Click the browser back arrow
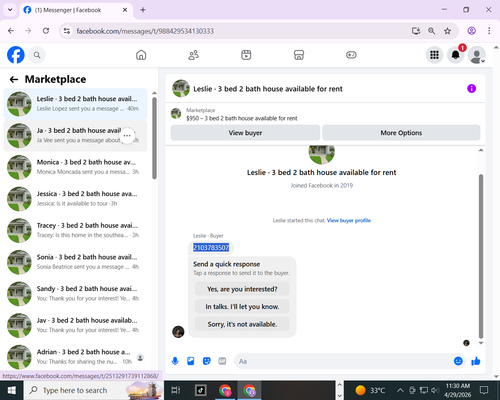The height and width of the screenshot is (400, 500). pos(11,31)
